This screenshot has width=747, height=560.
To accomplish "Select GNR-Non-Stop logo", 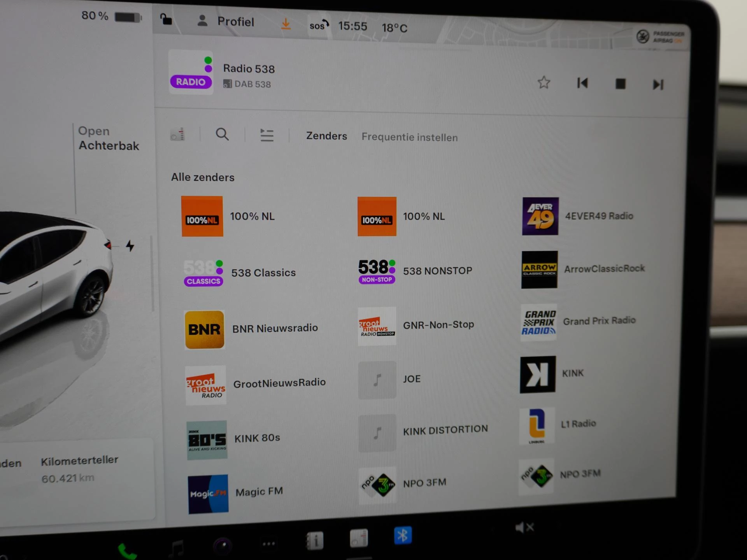I will 377,326.
